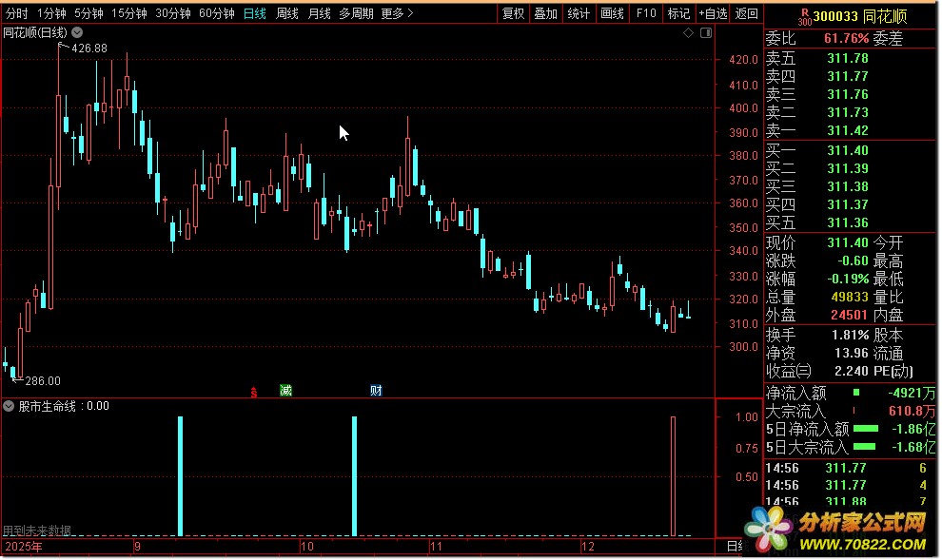Click the 叠加 overlay button
This screenshot has height=560, width=942.
pyautogui.click(x=545, y=13)
